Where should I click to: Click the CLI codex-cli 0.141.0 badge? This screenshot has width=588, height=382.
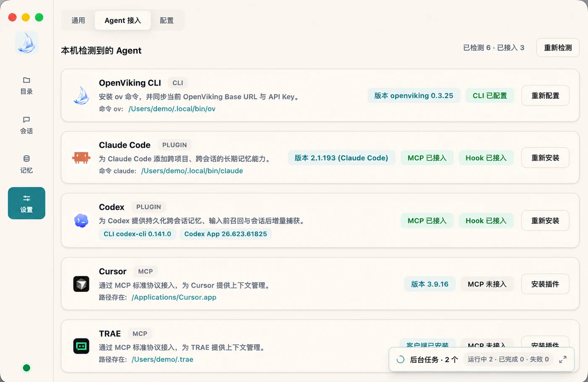coord(137,234)
